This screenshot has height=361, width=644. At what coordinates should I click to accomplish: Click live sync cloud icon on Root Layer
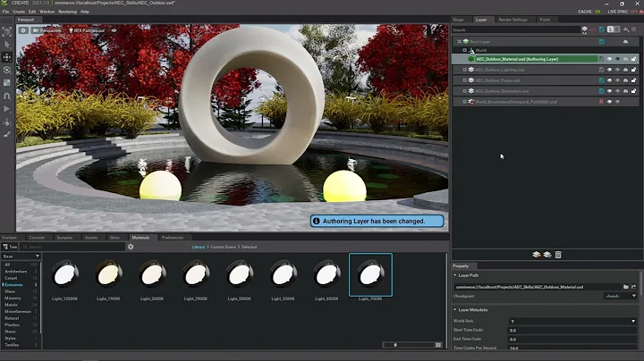tap(625, 41)
